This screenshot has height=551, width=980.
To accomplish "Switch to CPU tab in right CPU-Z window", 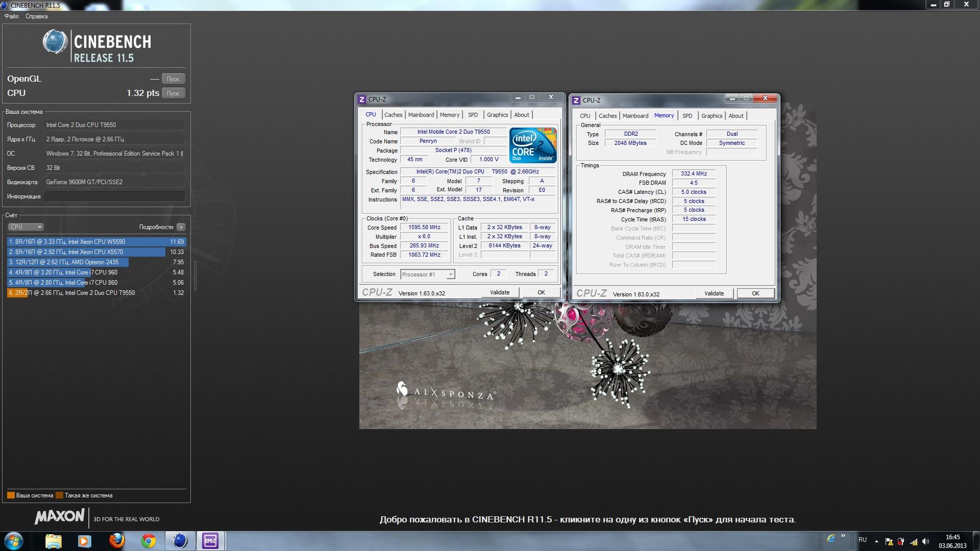I will click(x=585, y=116).
